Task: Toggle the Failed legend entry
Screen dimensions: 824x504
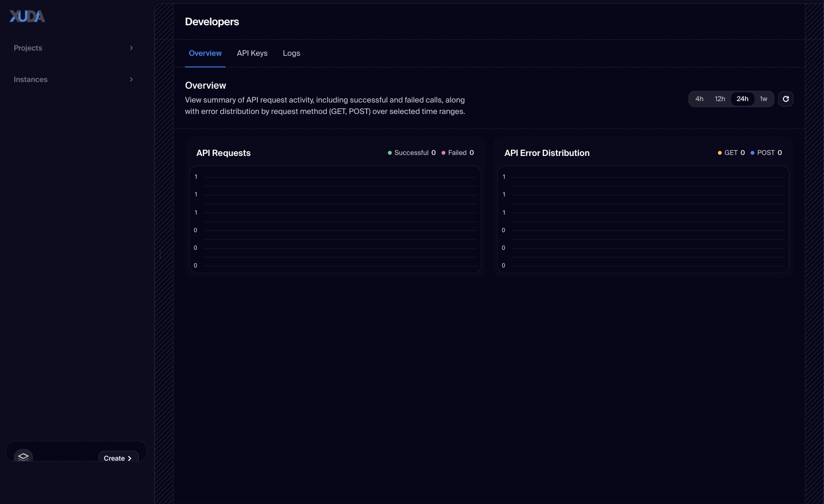Action: [x=458, y=153]
